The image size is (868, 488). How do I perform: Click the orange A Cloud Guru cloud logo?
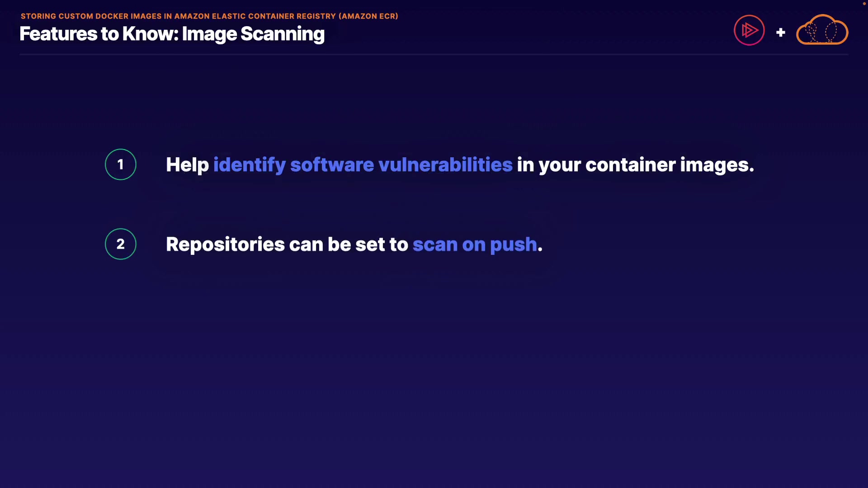tap(822, 30)
